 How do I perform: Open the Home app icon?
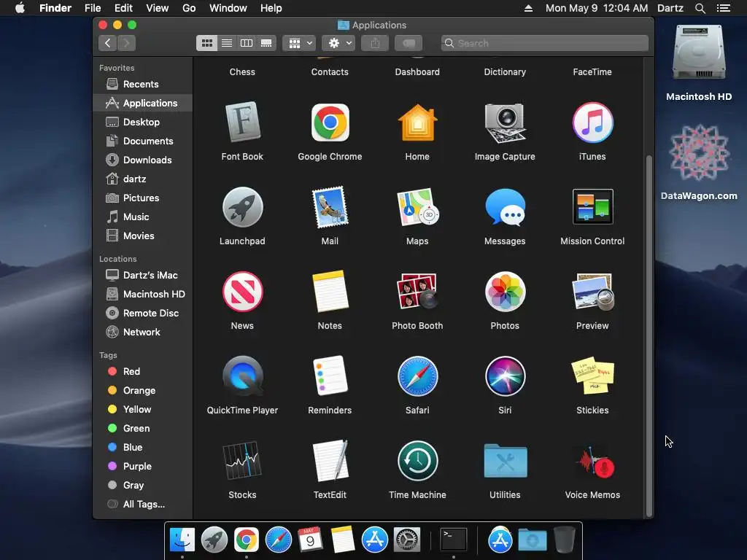tap(417, 122)
